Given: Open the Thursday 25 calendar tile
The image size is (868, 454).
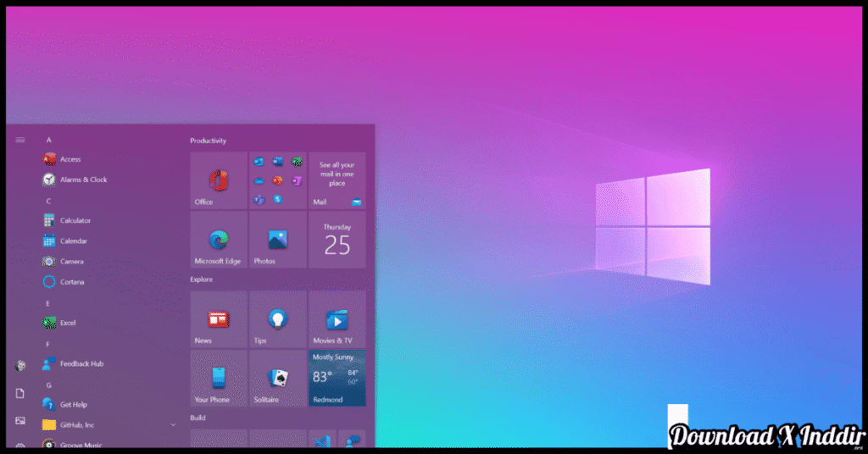Looking at the screenshot, I should 337,240.
